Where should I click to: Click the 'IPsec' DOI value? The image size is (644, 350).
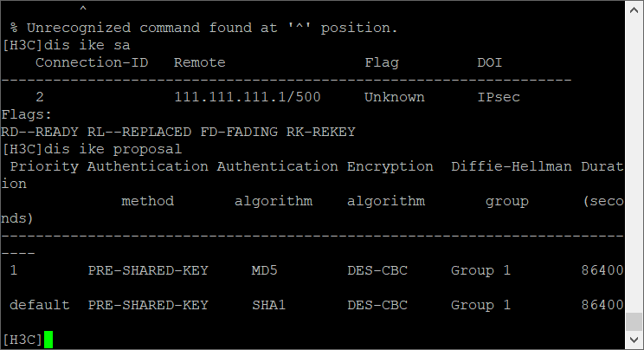pyautogui.click(x=499, y=97)
